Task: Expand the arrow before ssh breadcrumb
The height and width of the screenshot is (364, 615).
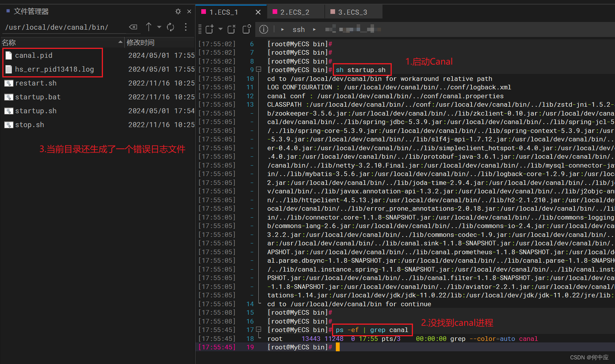Action: tap(283, 29)
